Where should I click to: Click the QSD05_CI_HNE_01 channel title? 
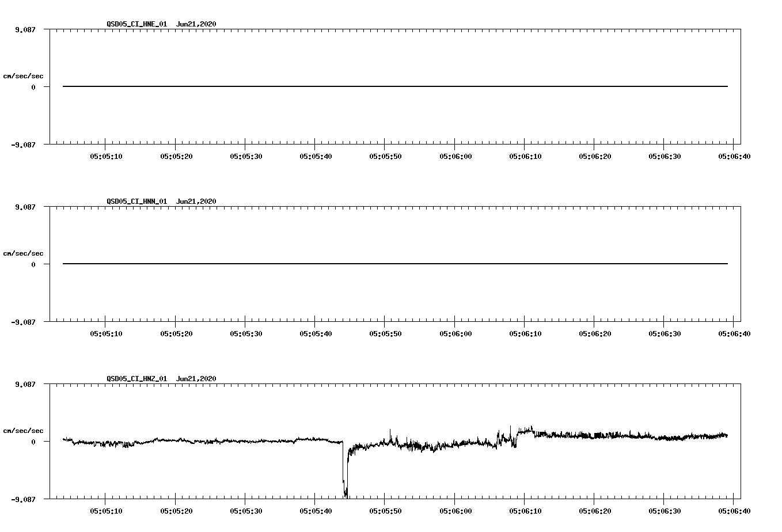(x=137, y=24)
